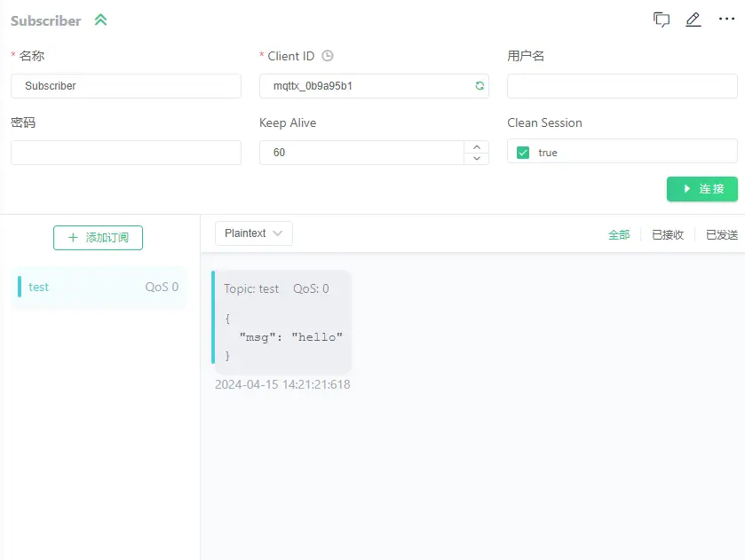Collapse the Subscriber connection settings panel
The image size is (745, 560).
(100, 20)
